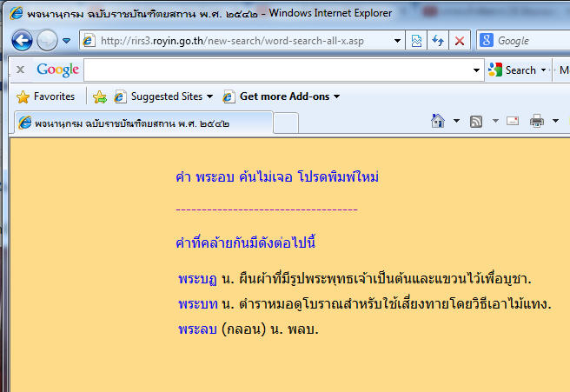Click the Google logo on the toolbar
The width and height of the screenshot is (570, 392).
(58, 70)
